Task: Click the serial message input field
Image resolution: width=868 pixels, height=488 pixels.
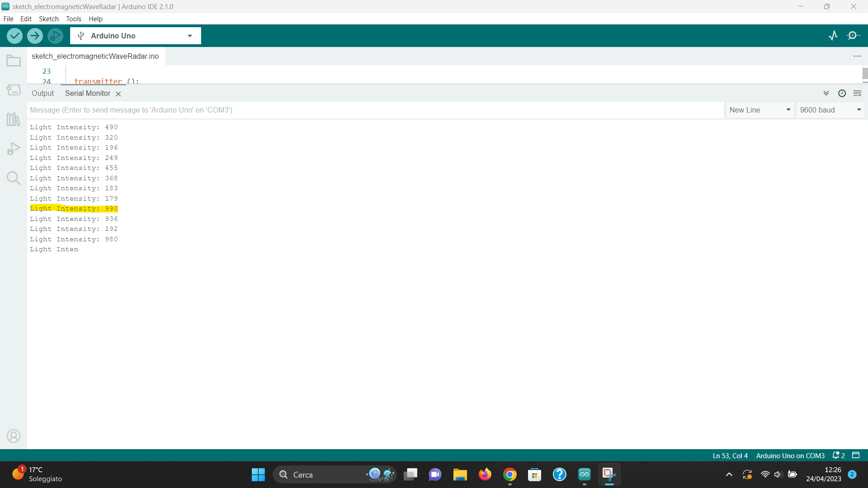Action: coord(375,110)
